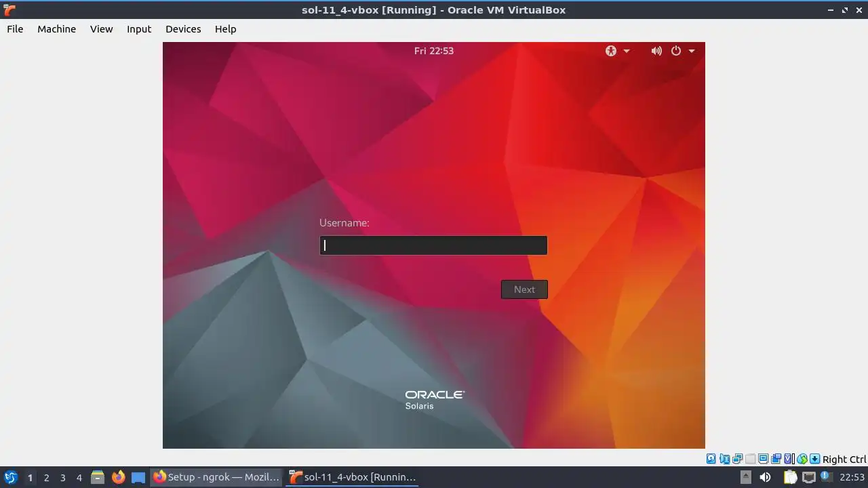This screenshot has width=868, height=488.
Task: Switch to workspace 1
Action: pos(30,478)
